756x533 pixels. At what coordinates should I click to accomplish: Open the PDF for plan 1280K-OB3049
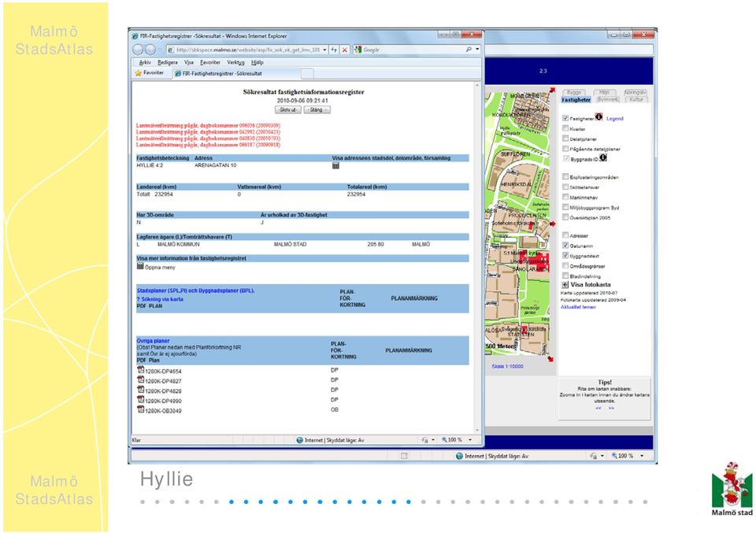tap(141, 409)
